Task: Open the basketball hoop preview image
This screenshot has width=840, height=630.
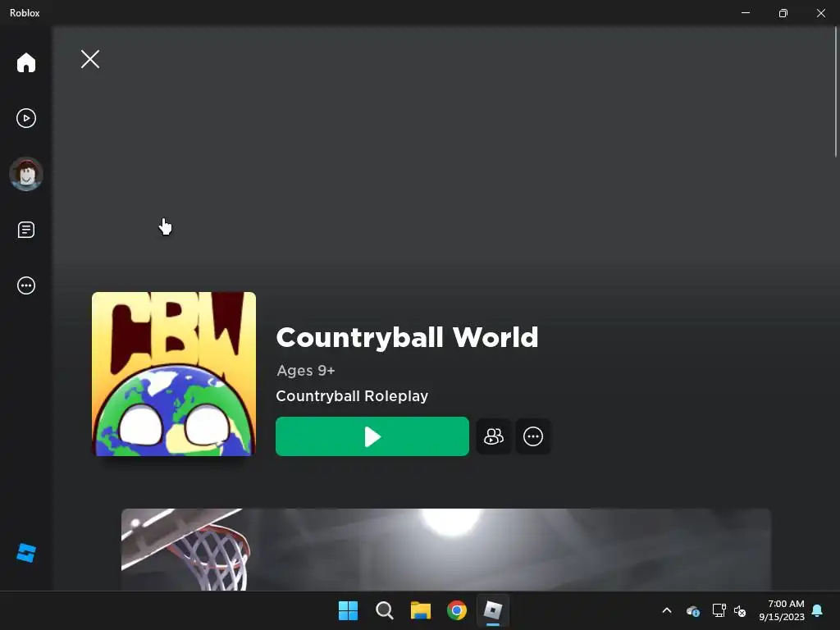Action: click(445, 550)
